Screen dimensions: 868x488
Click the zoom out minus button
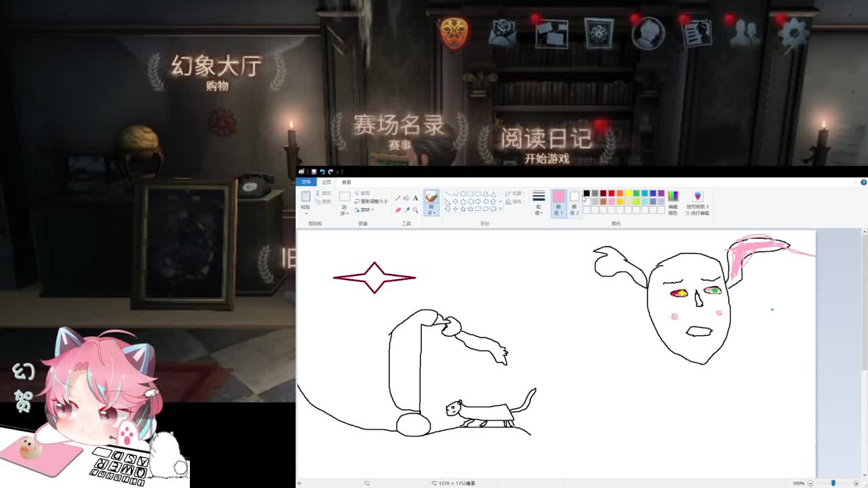[x=810, y=483]
